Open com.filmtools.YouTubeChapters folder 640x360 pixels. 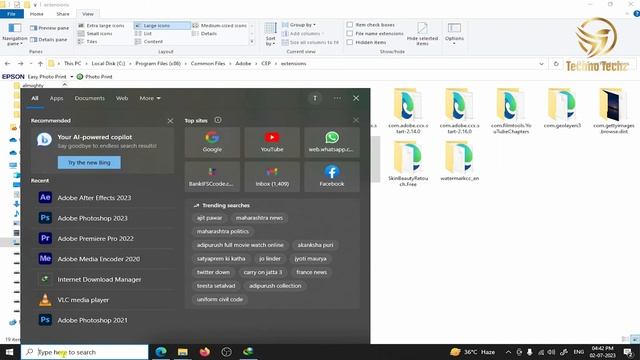click(510, 111)
